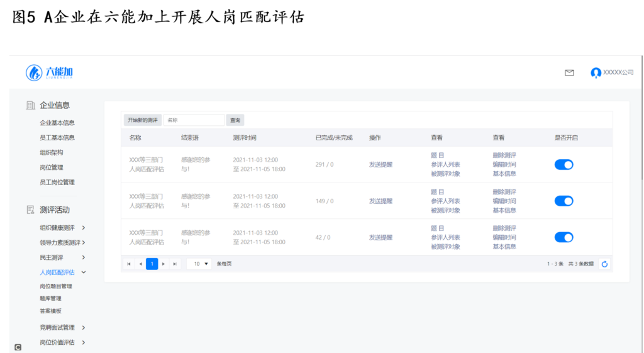
Task: Open 基本信息 in the 42 / 0 row
Action: tap(504, 247)
